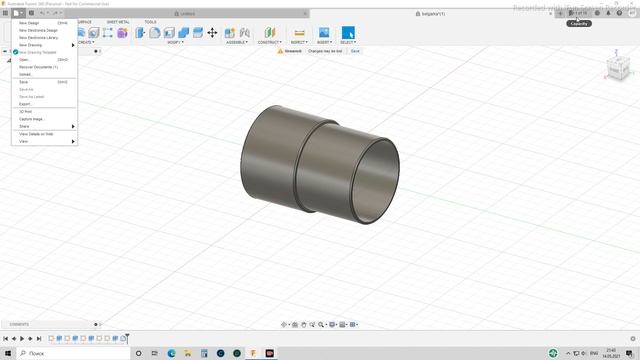
Task: Click the New Component assemble icon
Action: point(230,32)
